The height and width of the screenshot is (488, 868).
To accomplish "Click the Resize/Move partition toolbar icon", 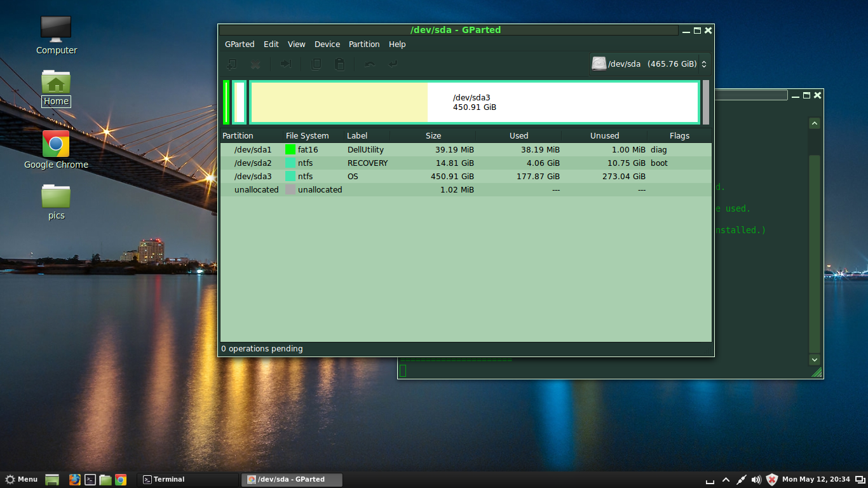I will pos(286,64).
